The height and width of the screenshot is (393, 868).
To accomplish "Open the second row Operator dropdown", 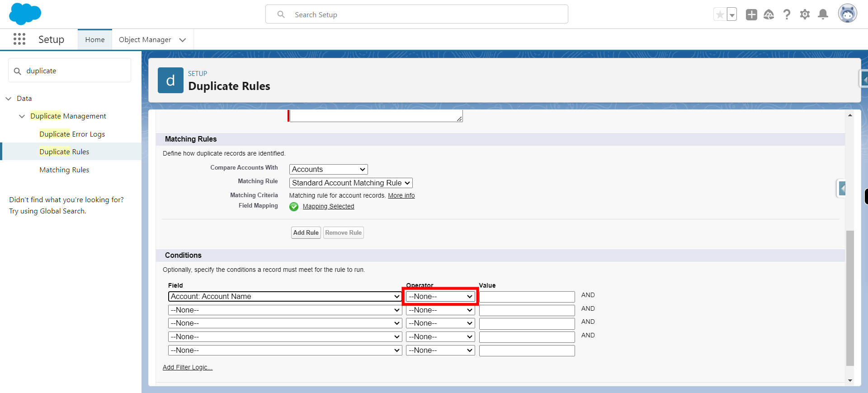I will 440,310.
